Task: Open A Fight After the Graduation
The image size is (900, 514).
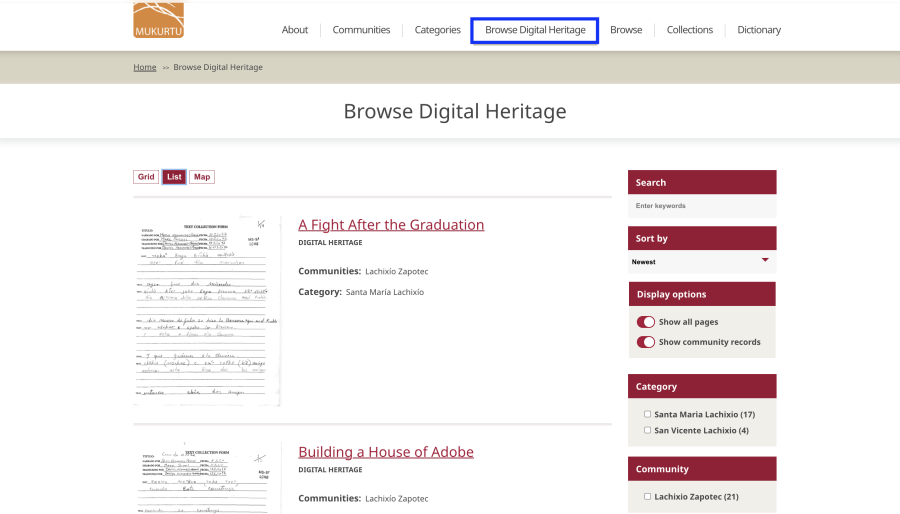Action: [391, 225]
